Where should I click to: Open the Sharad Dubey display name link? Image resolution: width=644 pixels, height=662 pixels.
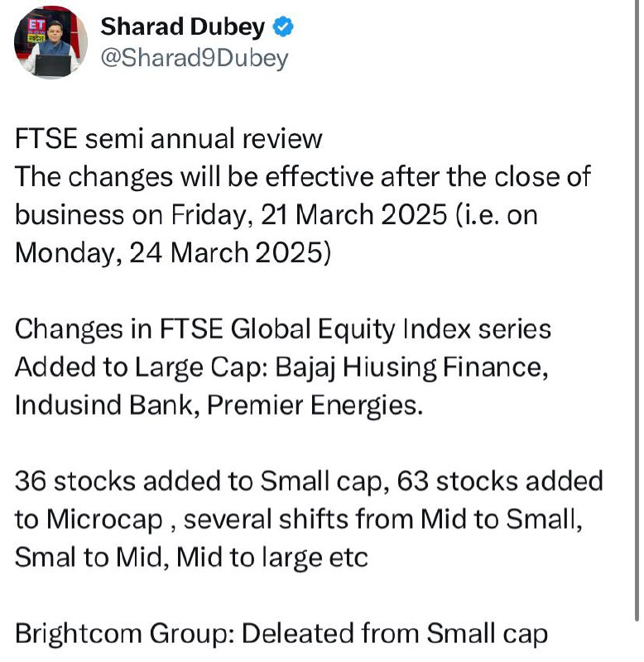pos(182,27)
